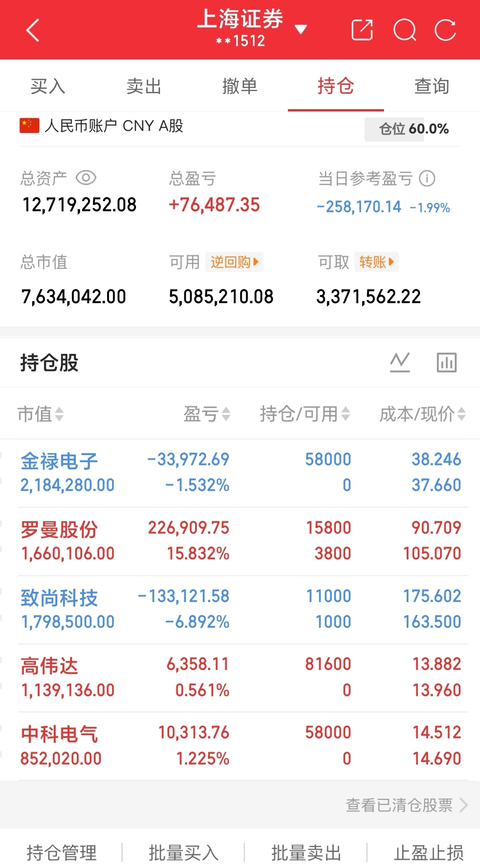Toggle total assets visibility eye icon
Image resolution: width=480 pixels, height=868 pixels.
point(86,178)
